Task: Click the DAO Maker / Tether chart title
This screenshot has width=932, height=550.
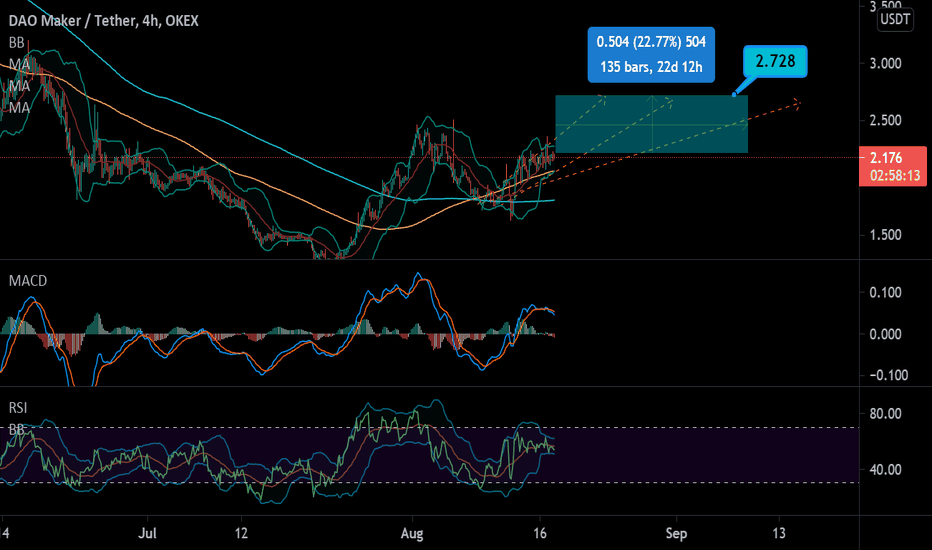Action: coord(103,21)
